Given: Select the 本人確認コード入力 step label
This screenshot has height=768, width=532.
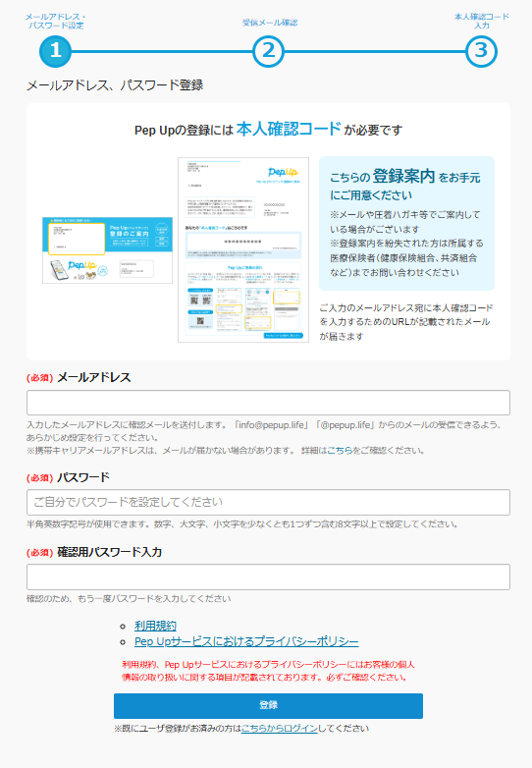Looking at the screenshot, I should click(x=482, y=21).
